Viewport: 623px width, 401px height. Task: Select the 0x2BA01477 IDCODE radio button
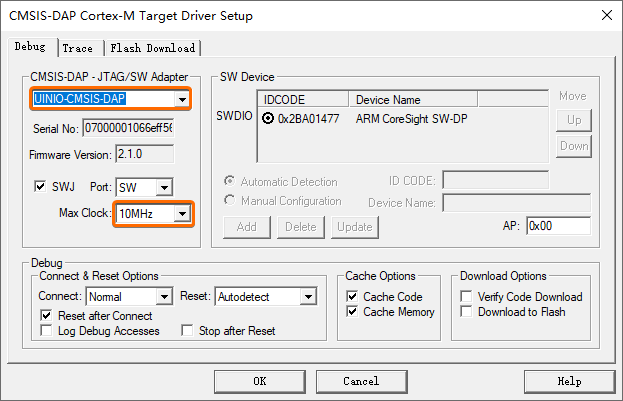point(268,118)
